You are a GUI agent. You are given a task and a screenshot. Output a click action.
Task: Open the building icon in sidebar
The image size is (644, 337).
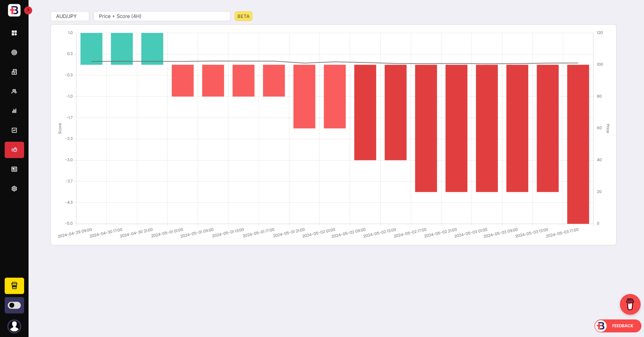point(14,72)
